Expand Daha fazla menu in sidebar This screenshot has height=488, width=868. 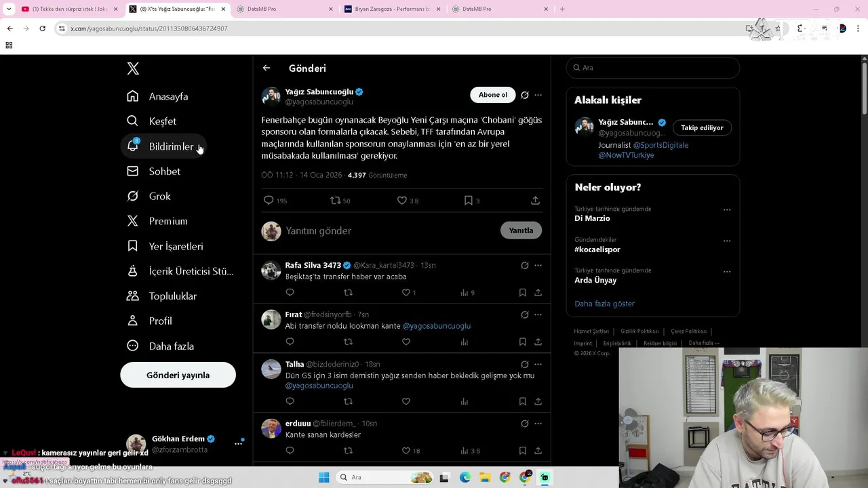pyautogui.click(x=160, y=346)
